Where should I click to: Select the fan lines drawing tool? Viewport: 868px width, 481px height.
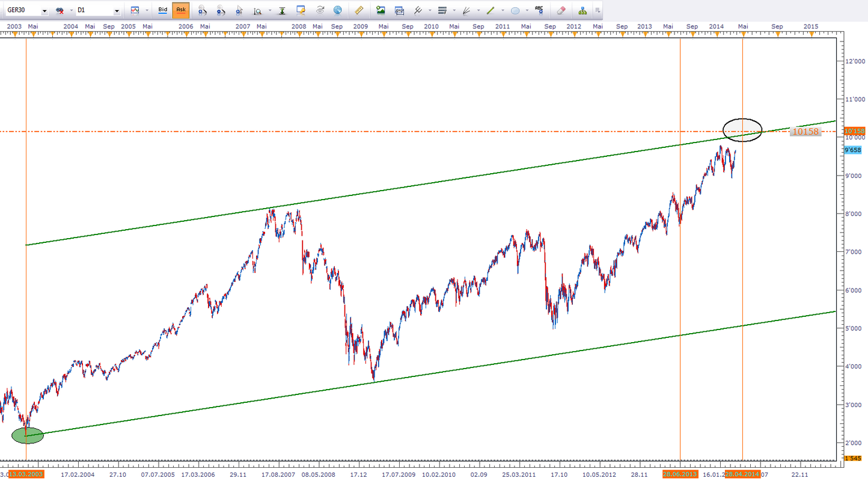click(466, 10)
